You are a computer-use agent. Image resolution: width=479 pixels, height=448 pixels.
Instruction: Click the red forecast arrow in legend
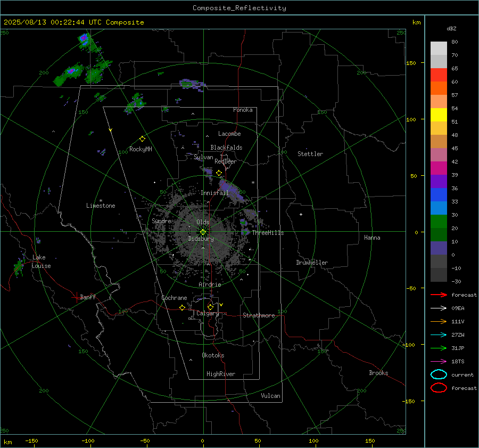439,295
